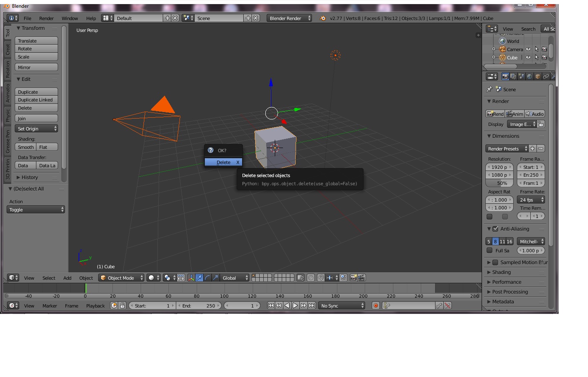The width and height of the screenshot is (588, 377).
Task: Collapse the Transform panel
Action: pos(18,28)
